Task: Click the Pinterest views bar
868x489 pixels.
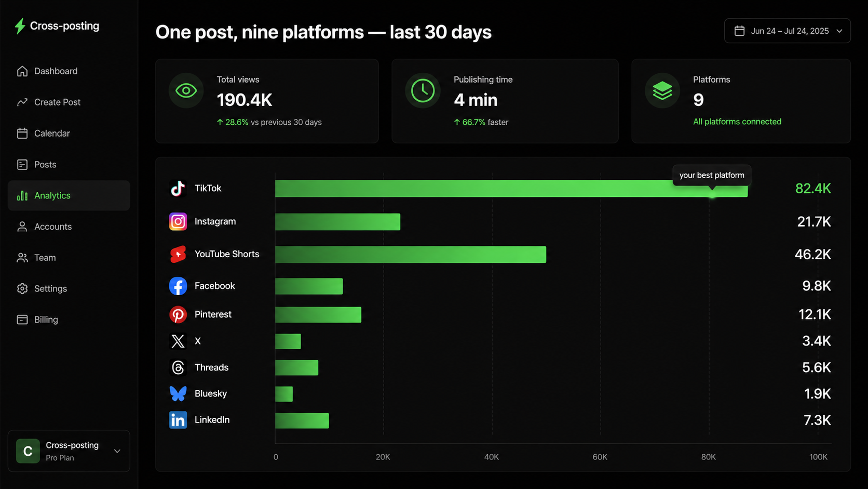Action: pos(318,314)
